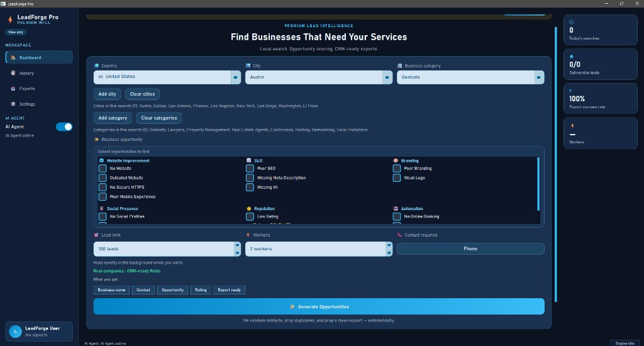Open the Business category dropdown arrow
Image resolution: width=644 pixels, height=346 pixels.
click(x=539, y=77)
